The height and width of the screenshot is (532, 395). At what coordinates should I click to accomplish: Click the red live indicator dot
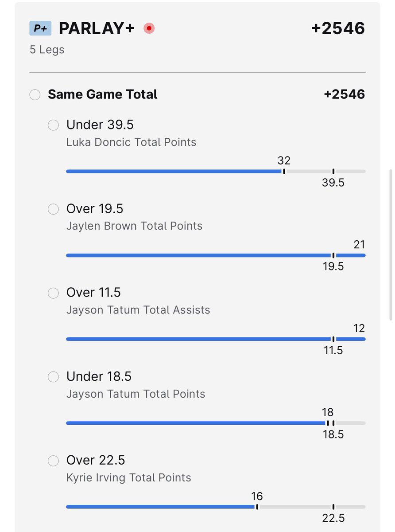click(149, 29)
